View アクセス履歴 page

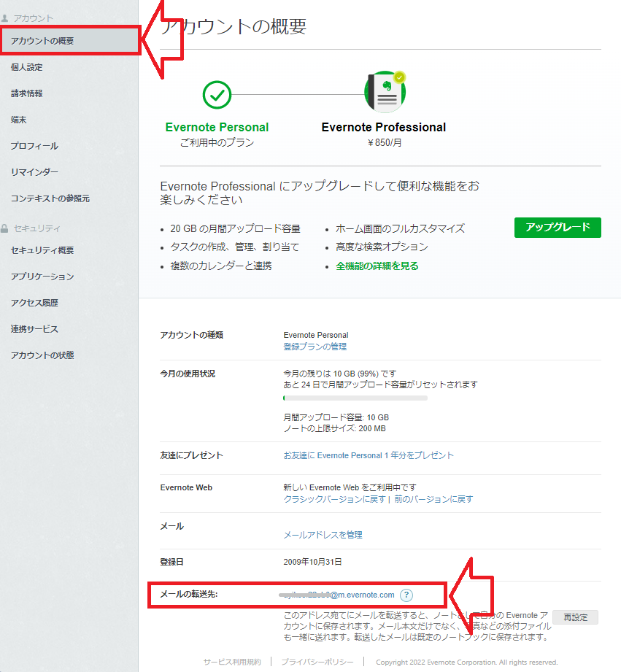[34, 303]
